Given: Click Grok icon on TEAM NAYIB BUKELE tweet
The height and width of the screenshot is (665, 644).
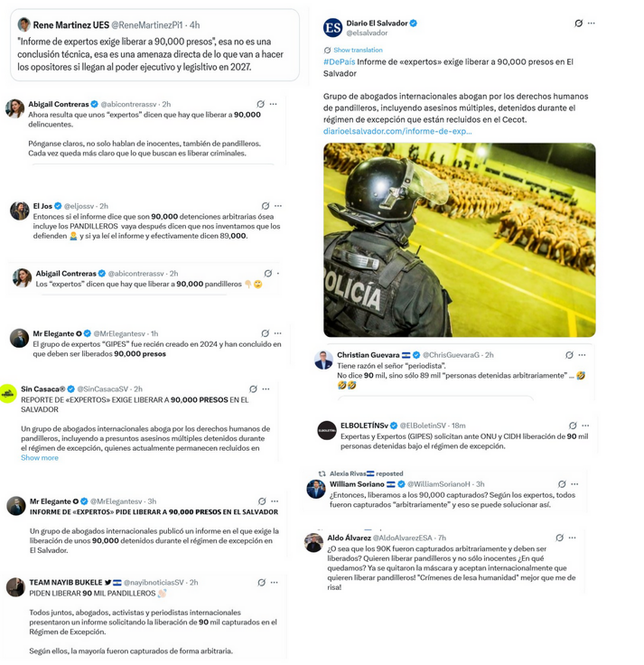Looking at the screenshot, I should (262, 583).
